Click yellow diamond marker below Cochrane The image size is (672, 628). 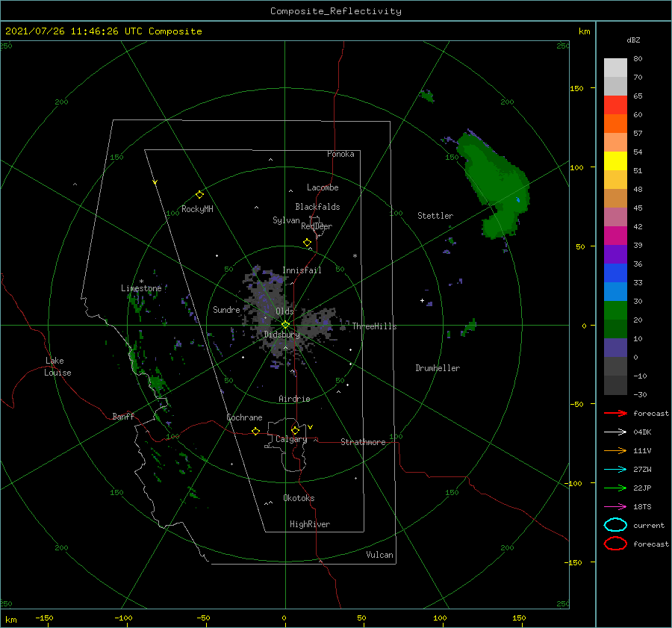point(255,432)
